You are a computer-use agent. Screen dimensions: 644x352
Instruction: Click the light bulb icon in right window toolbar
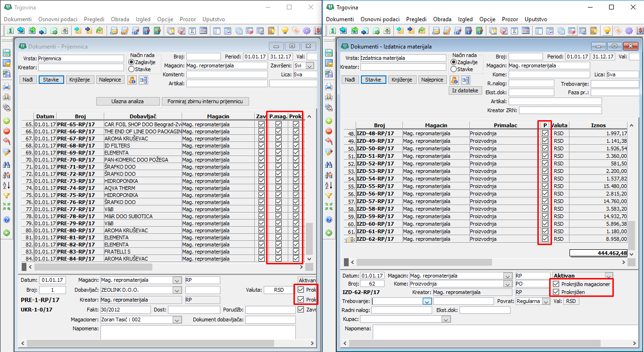point(607,31)
